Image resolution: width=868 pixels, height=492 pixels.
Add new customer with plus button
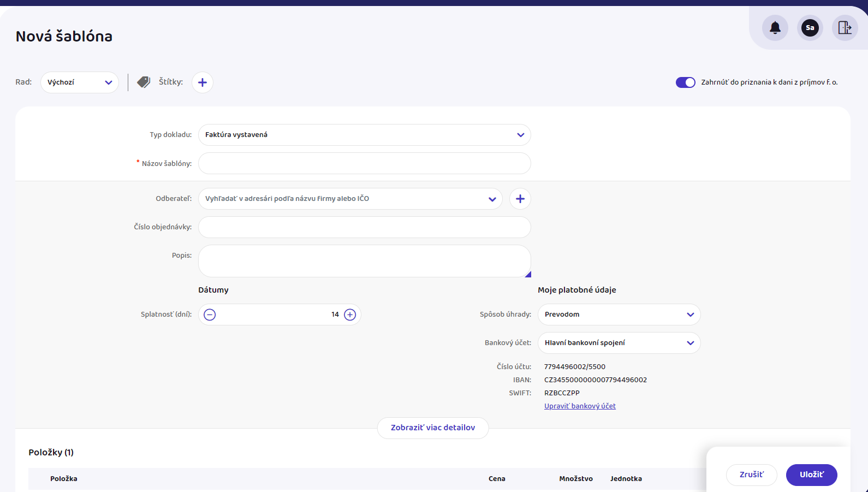pos(520,199)
